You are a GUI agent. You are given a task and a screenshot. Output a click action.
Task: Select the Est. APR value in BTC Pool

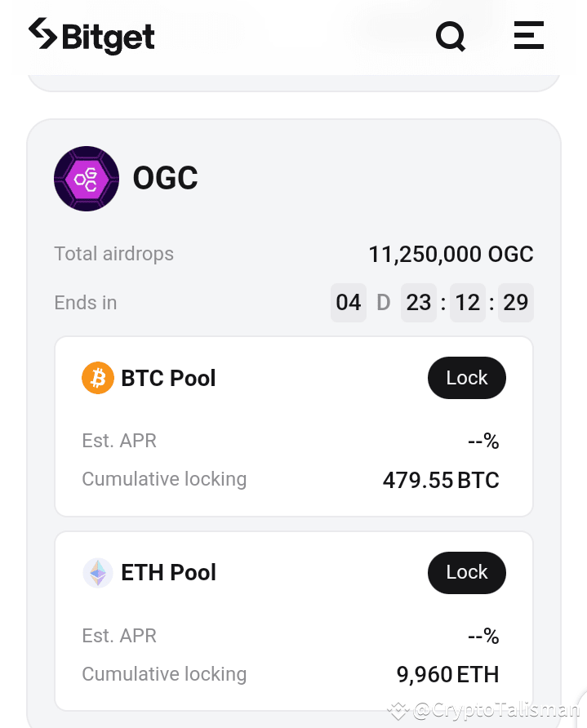point(482,441)
